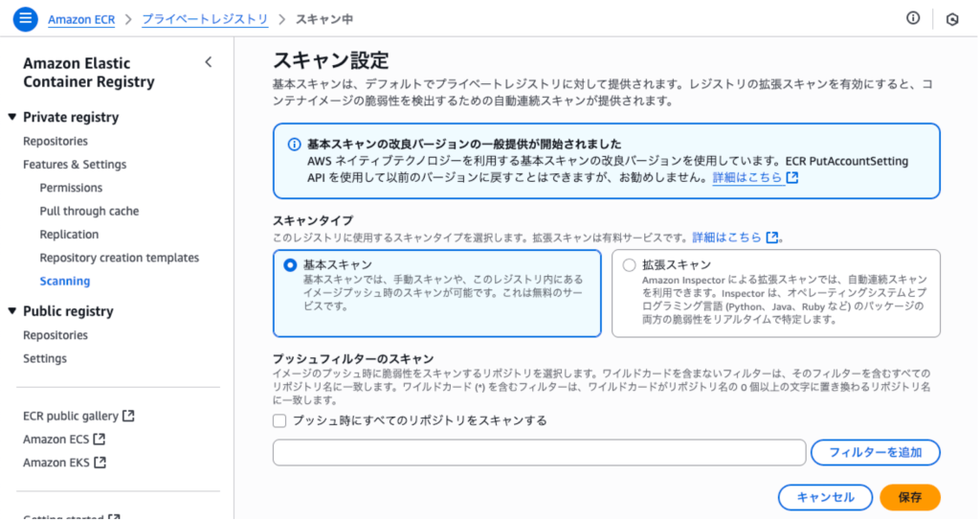Click the プライベートレジストリ breadcrumb link
This screenshot has height=521, width=980.
[x=206, y=18]
